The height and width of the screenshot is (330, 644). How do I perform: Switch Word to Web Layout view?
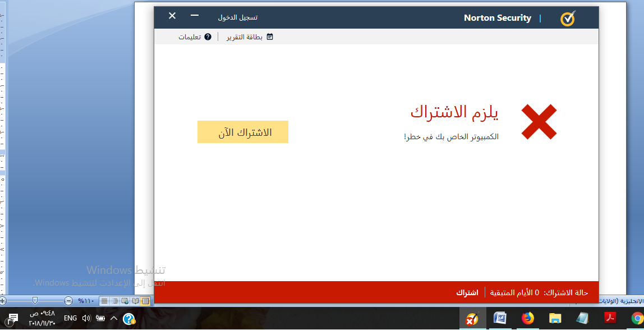pyautogui.click(x=125, y=301)
